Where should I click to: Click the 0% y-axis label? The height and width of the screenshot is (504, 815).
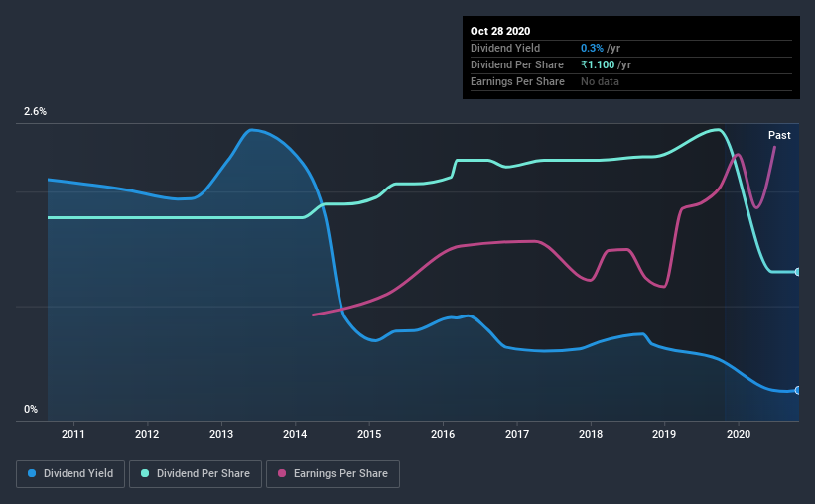pos(31,410)
